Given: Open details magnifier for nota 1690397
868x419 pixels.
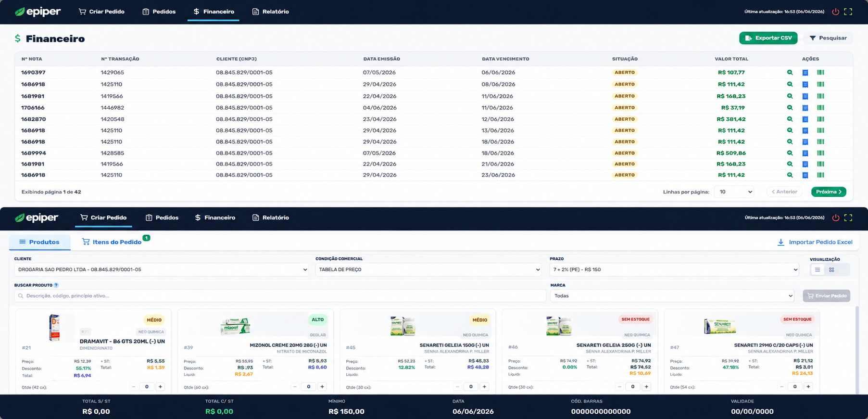Looking at the screenshot, I should coord(790,73).
